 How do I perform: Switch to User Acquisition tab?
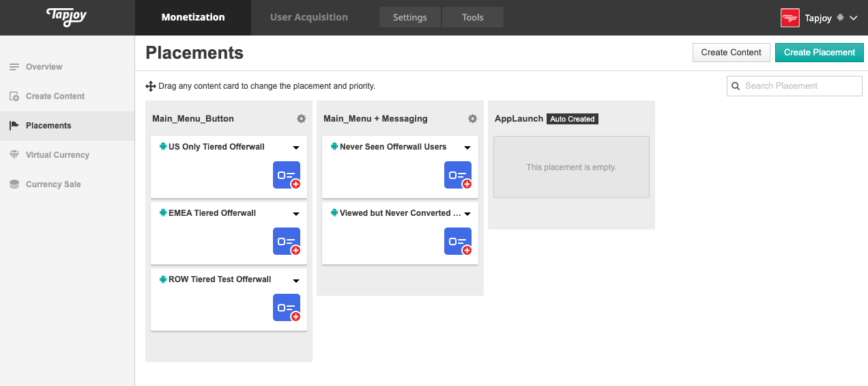(x=308, y=17)
